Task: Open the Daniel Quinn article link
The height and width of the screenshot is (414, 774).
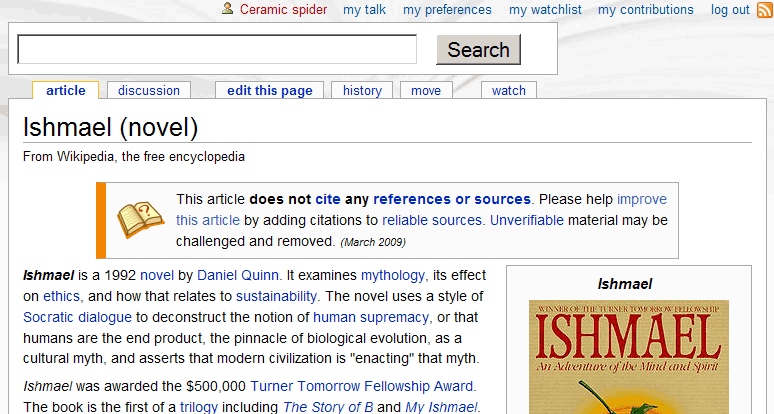Action: point(238,275)
